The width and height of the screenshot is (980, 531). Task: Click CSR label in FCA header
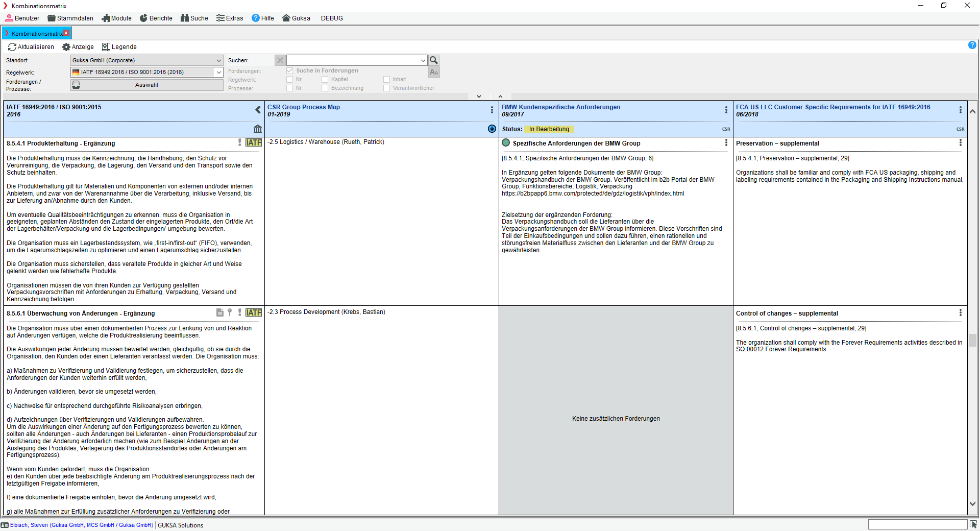click(960, 129)
